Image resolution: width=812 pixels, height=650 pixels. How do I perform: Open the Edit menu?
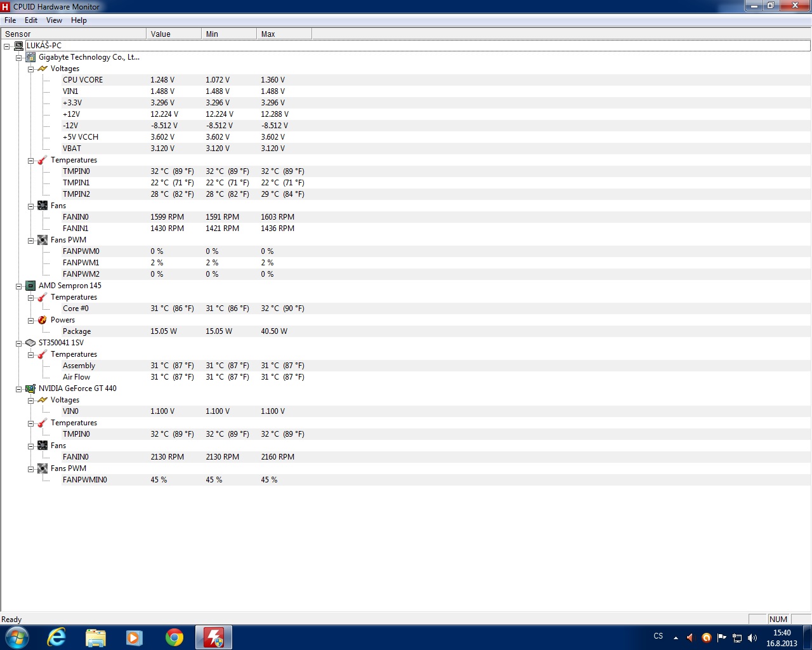[x=31, y=20]
